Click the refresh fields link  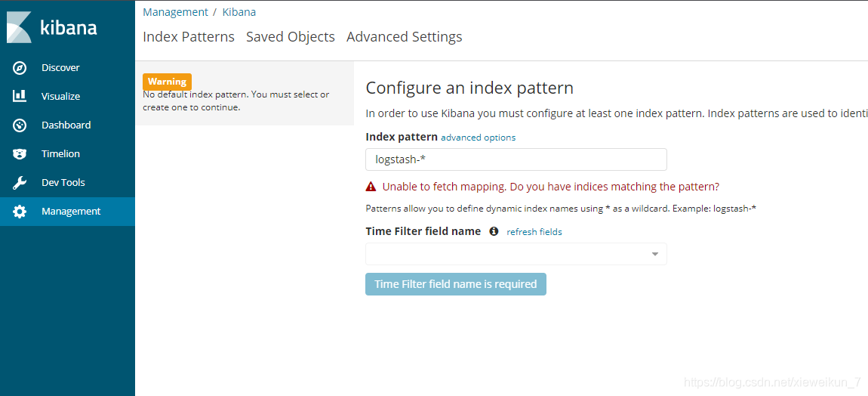pos(534,232)
